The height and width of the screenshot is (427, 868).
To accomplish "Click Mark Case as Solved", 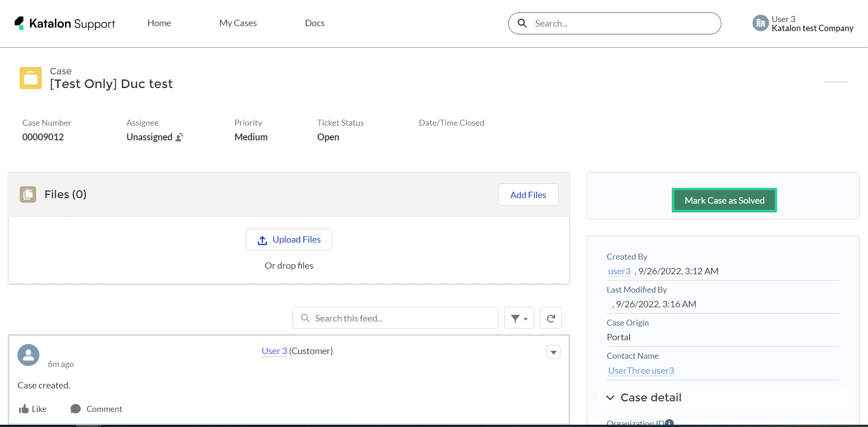I will tap(724, 200).
